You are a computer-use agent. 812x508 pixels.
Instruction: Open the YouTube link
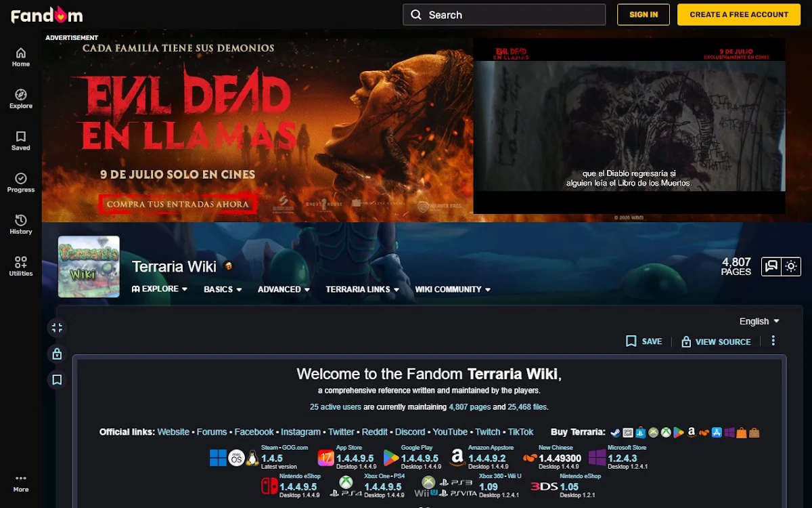(450, 432)
